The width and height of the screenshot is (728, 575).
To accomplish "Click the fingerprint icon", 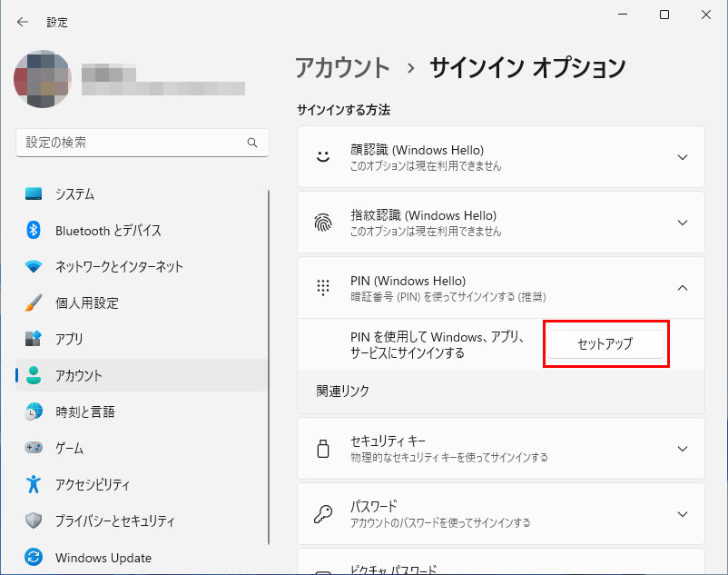I will [323, 223].
